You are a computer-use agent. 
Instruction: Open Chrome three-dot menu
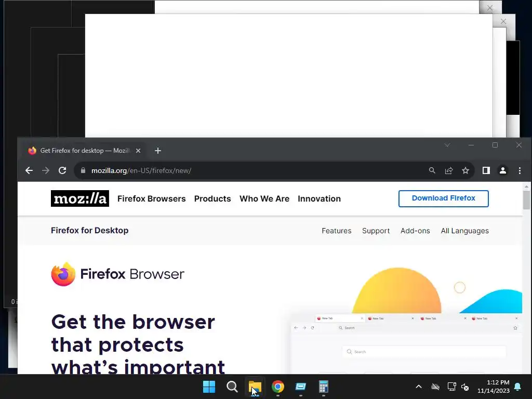tap(520, 170)
